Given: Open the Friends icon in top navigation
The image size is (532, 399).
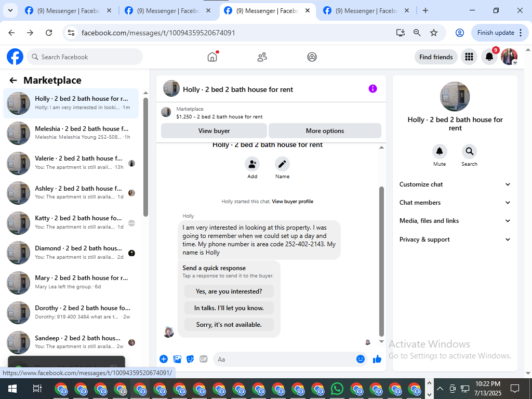Looking at the screenshot, I should coord(262,57).
